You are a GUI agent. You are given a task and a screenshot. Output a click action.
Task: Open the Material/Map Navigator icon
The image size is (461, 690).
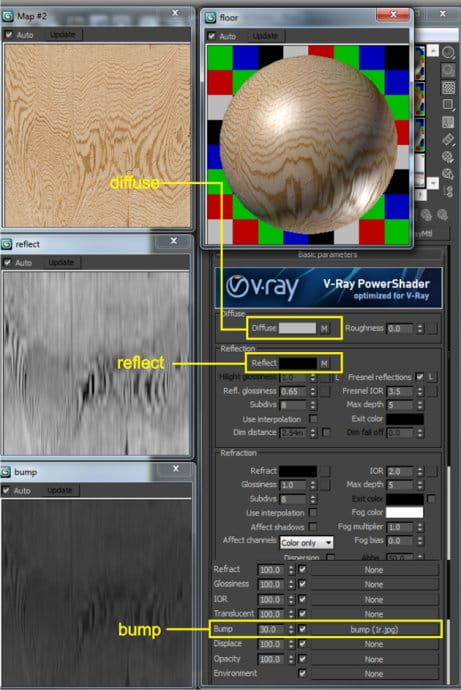448,191
